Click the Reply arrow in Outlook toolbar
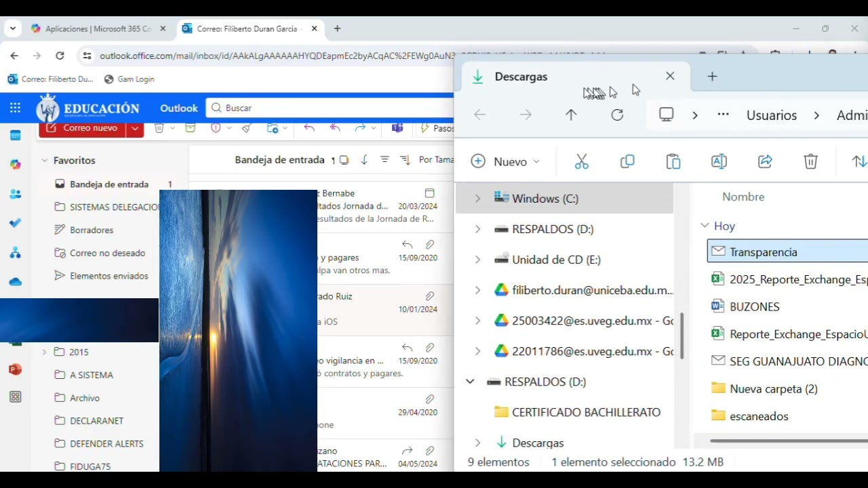 tap(309, 128)
